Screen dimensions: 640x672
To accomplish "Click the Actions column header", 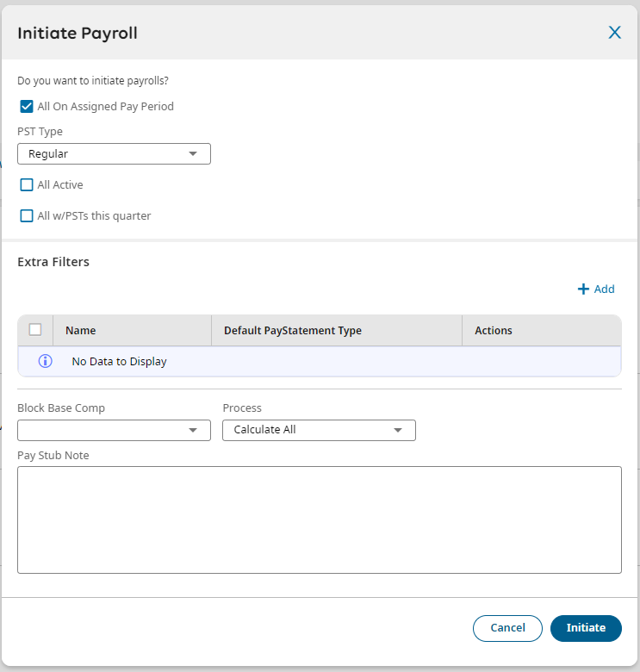I will (x=494, y=330).
